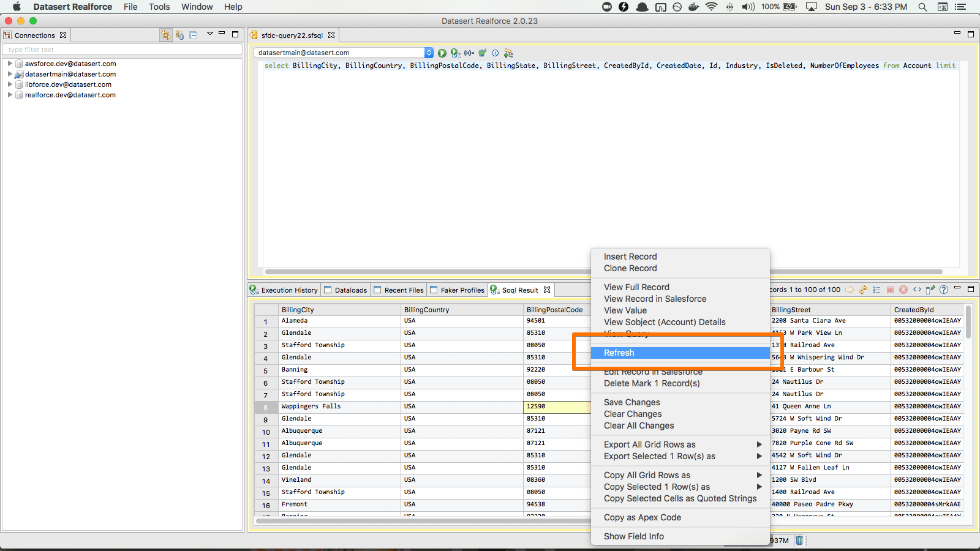The image size is (980, 551).
Task: Collapse all connections in the Connections panel
Action: click(194, 36)
